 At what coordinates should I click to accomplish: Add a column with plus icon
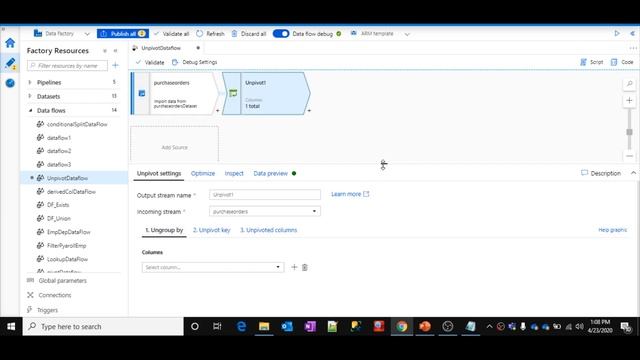click(x=294, y=267)
